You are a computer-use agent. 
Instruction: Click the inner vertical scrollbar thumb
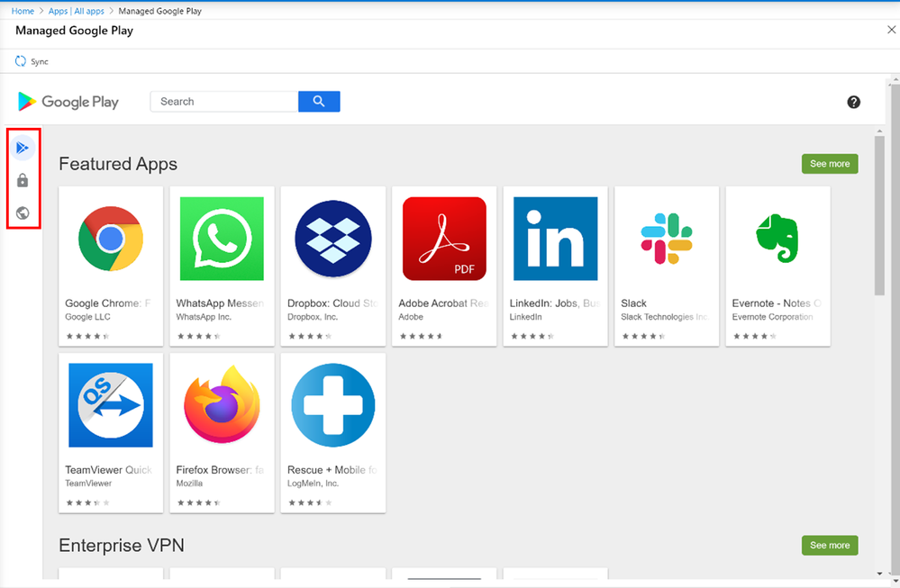(879, 216)
